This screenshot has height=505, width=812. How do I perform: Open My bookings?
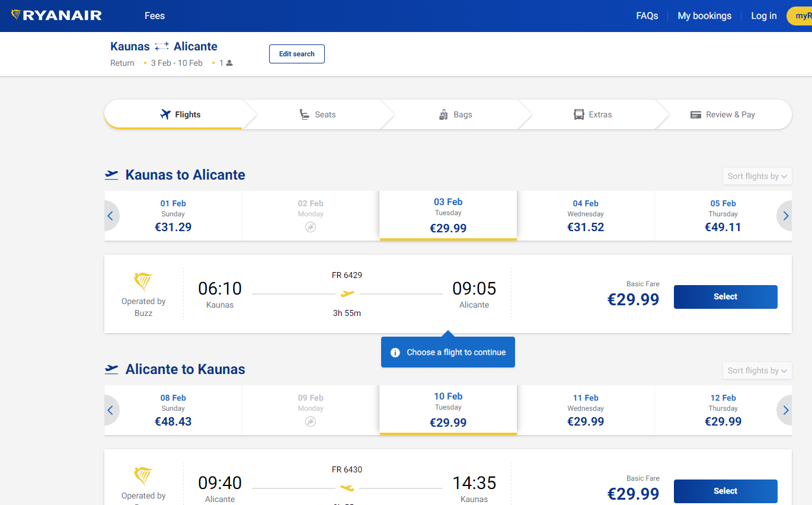[x=704, y=15]
